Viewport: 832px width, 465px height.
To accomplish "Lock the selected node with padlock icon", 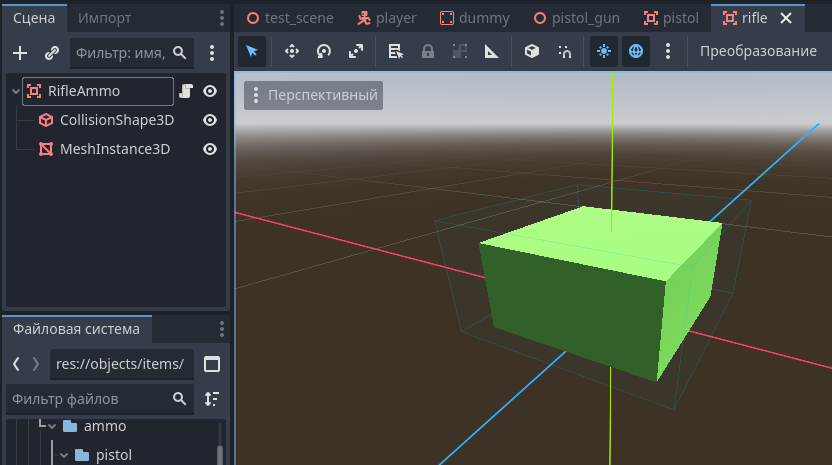I will [427, 51].
